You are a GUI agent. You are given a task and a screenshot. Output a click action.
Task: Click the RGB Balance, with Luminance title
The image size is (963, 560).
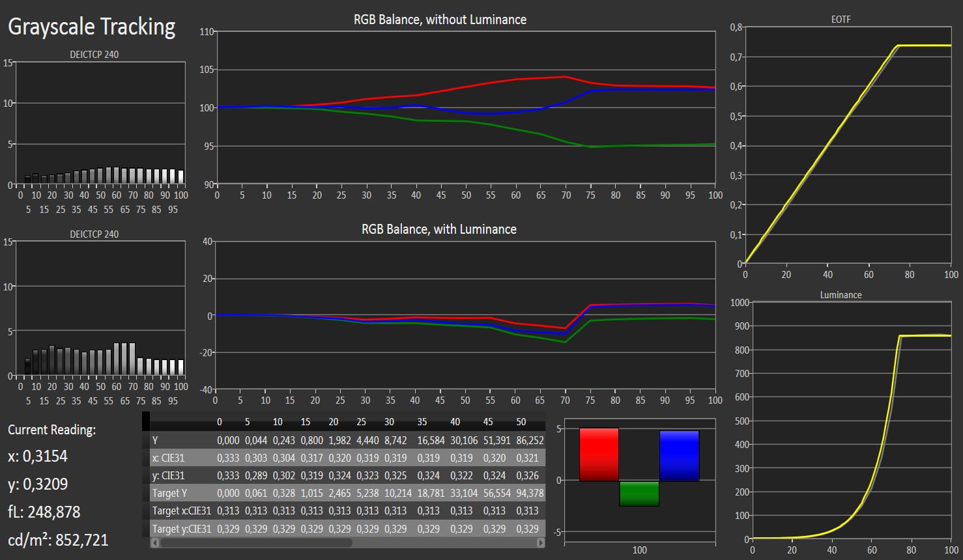[x=439, y=229]
